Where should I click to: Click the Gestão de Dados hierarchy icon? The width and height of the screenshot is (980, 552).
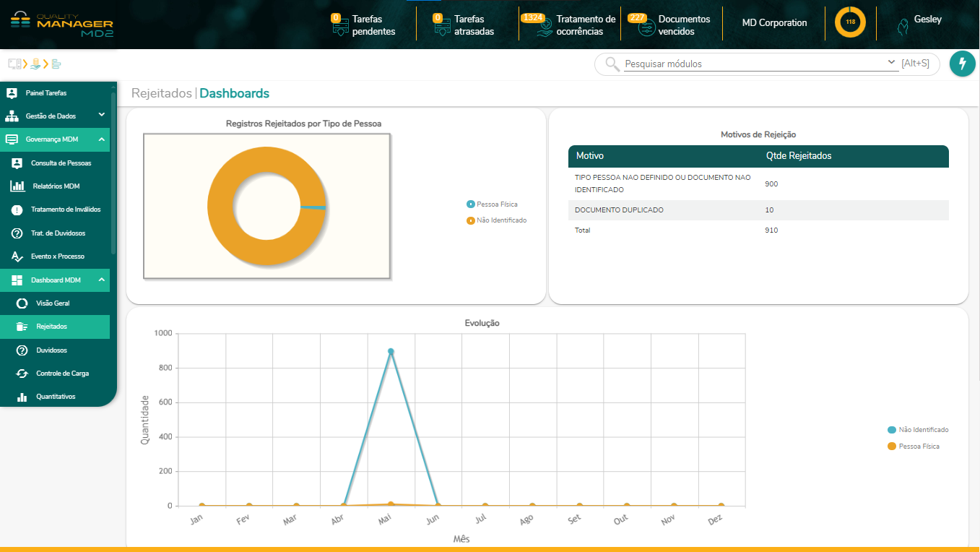12,116
